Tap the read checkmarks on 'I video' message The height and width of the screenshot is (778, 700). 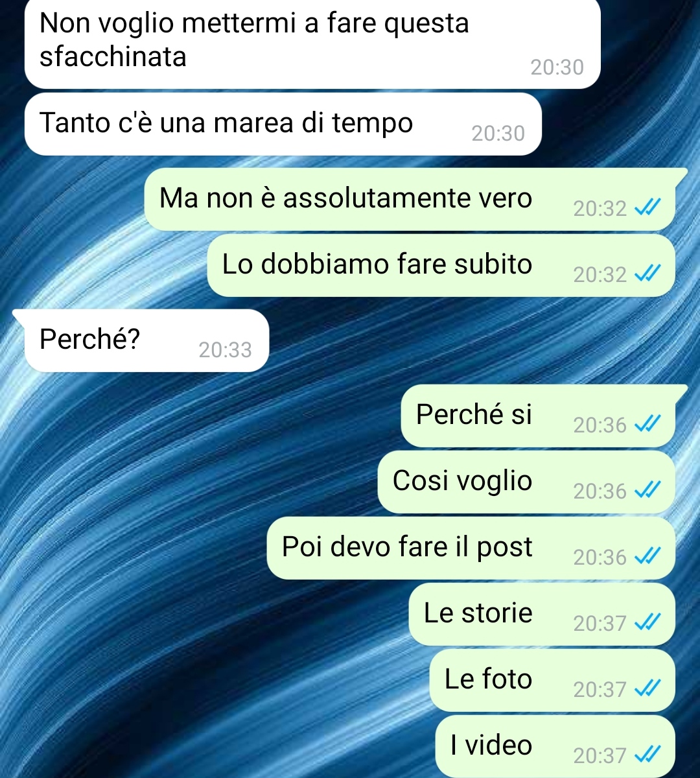pyautogui.click(x=647, y=754)
